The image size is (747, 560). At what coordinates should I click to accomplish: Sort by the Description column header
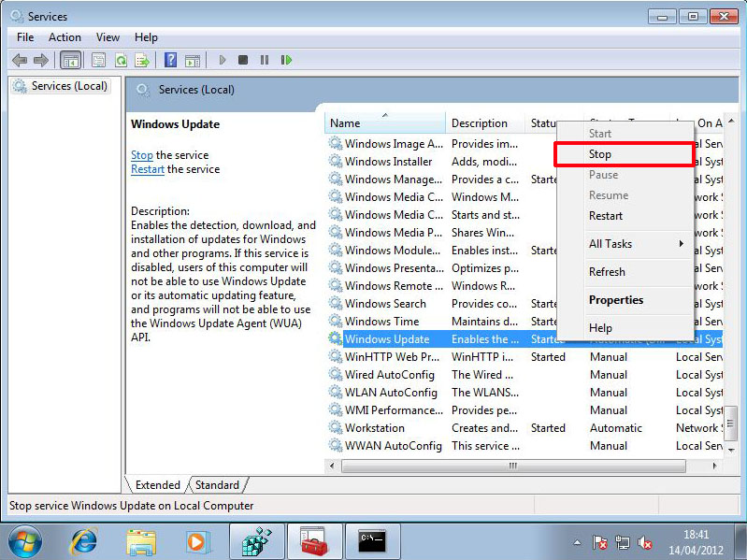point(485,123)
